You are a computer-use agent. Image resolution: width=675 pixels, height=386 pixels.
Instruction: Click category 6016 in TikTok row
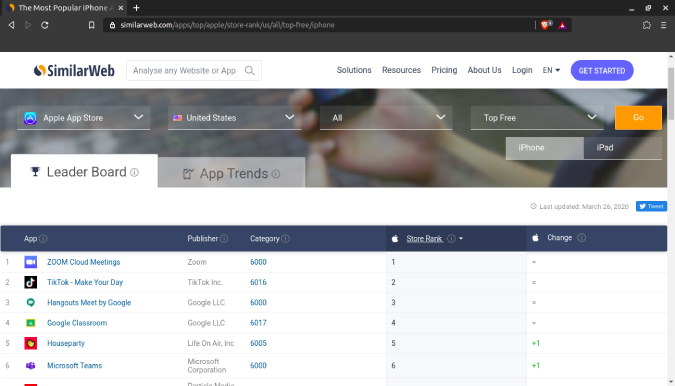tap(258, 282)
